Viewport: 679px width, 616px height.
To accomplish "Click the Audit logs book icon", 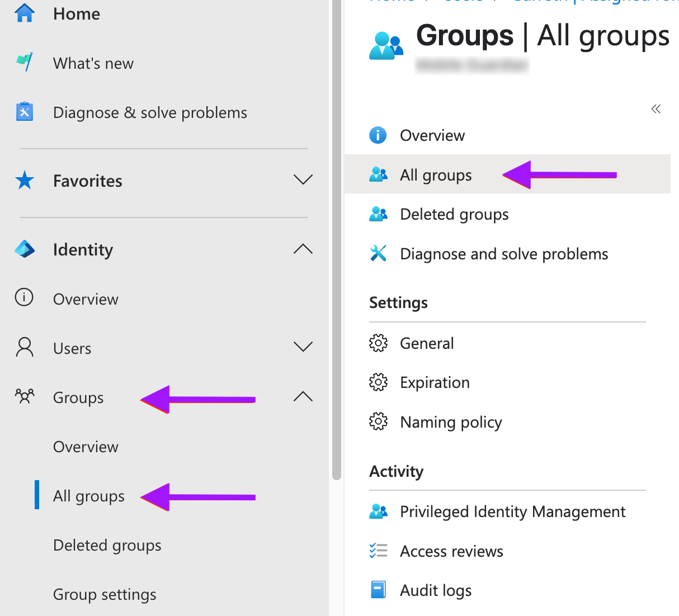I will coord(378,590).
